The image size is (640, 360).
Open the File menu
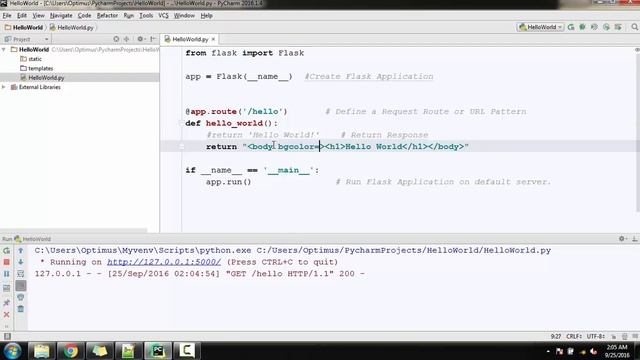click(x=7, y=16)
